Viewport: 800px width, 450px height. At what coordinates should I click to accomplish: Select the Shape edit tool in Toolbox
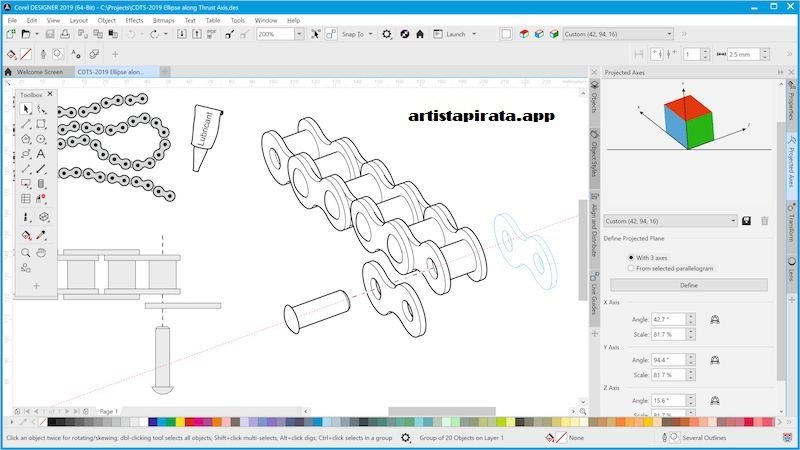41,109
